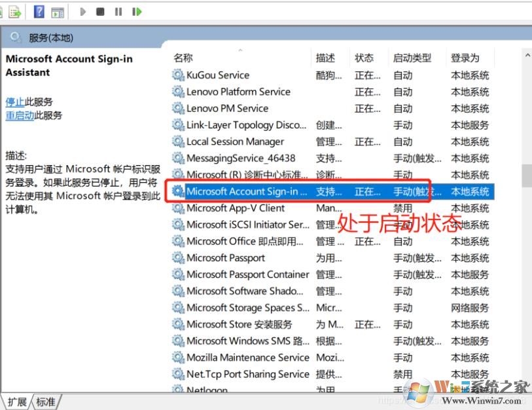
Task: Click the 重启动 link to restart service
Action: click(20, 115)
